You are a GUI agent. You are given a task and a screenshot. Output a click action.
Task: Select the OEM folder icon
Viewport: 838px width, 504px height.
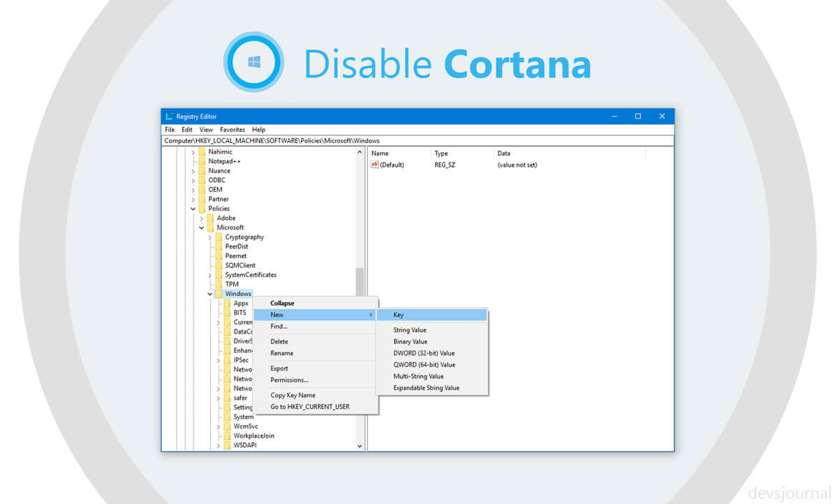point(202,189)
